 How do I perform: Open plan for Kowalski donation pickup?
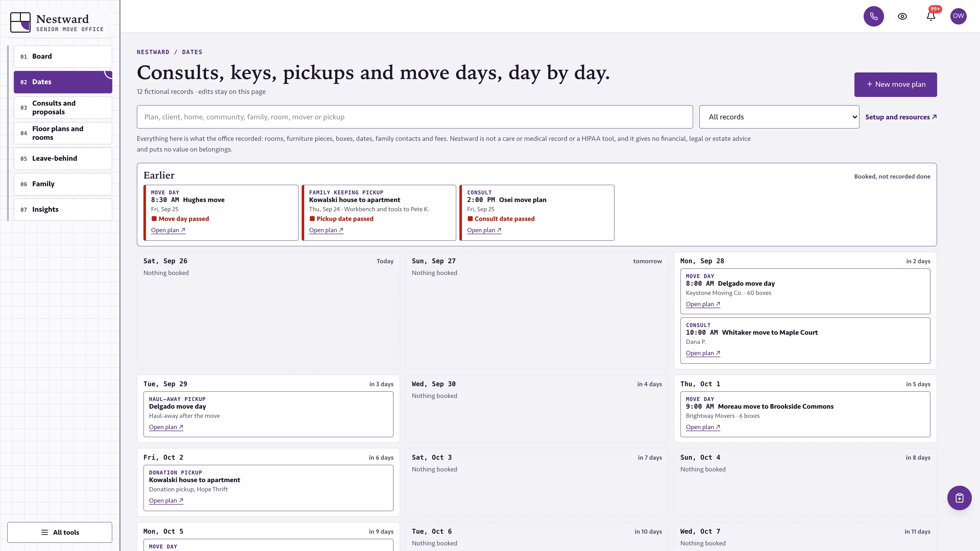click(x=166, y=500)
